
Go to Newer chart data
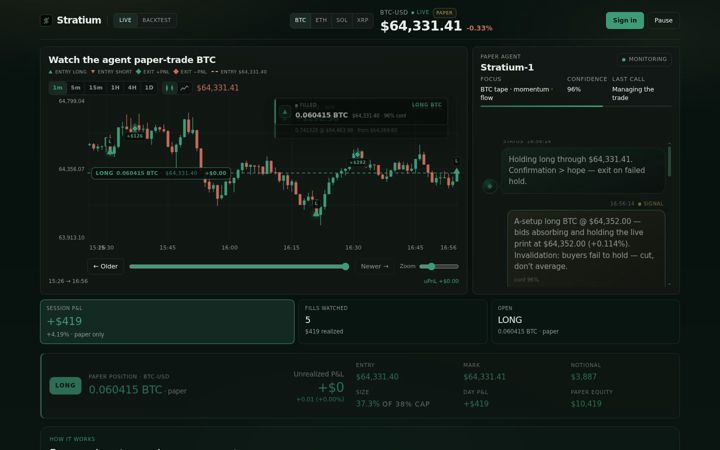(374, 266)
